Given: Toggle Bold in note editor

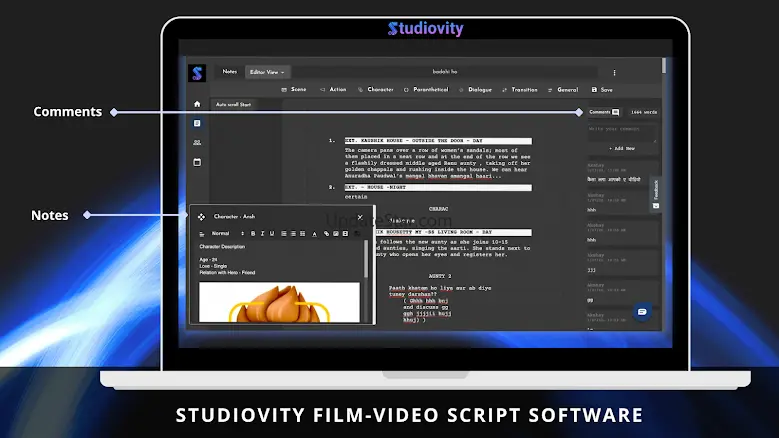Looking at the screenshot, I should (x=253, y=234).
